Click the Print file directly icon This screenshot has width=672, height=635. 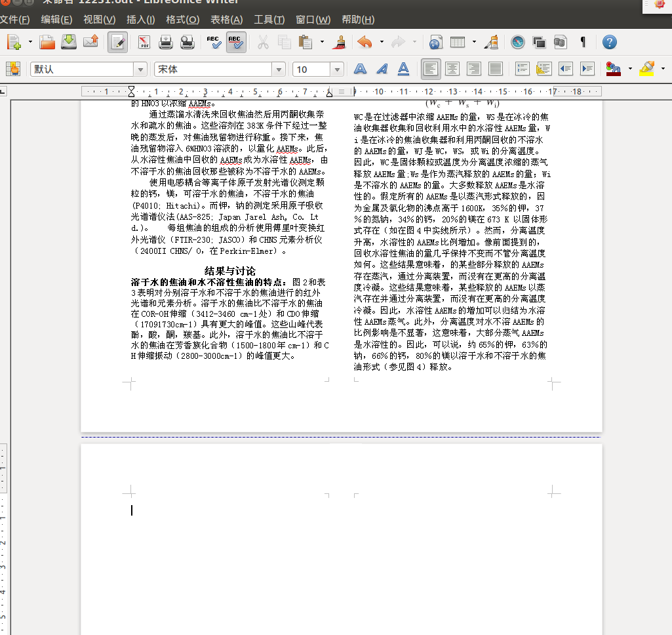click(x=165, y=42)
